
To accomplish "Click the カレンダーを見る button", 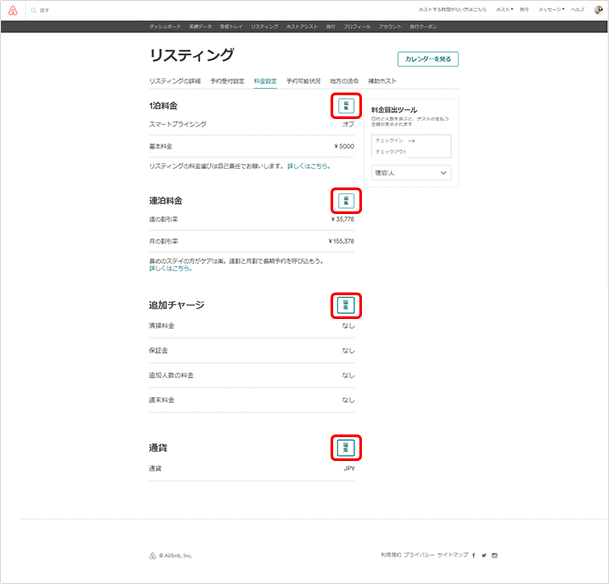I will coord(428,59).
